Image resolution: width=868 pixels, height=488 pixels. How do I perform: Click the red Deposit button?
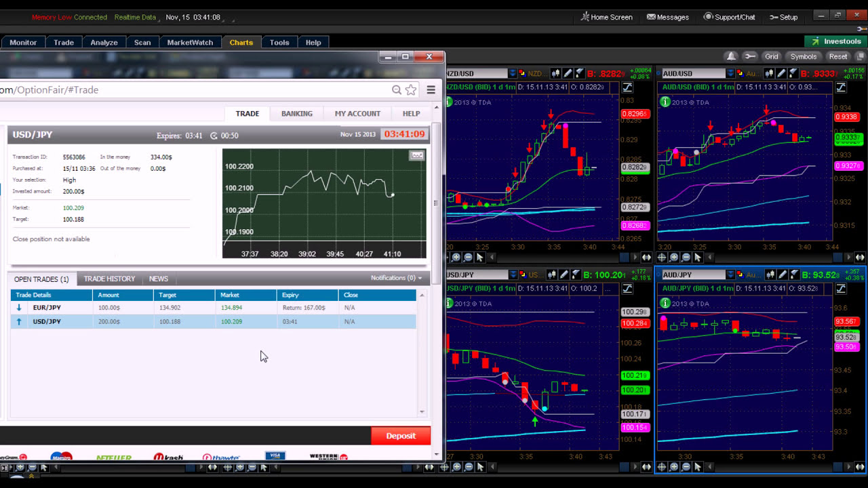(x=401, y=436)
